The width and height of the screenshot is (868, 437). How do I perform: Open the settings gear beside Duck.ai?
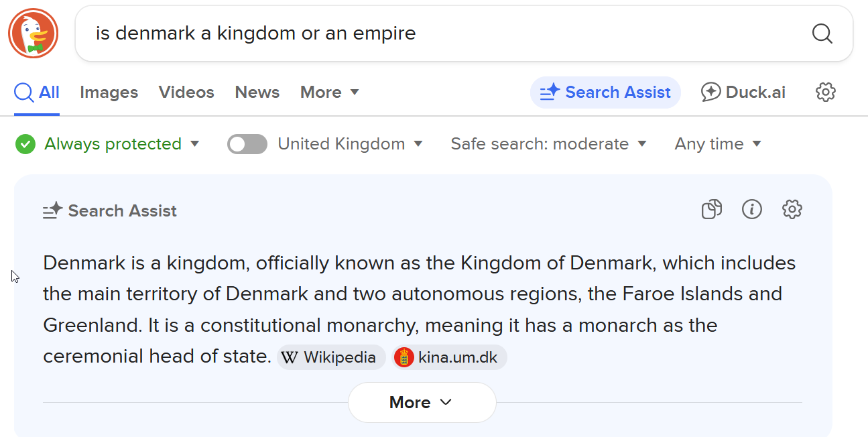point(826,92)
